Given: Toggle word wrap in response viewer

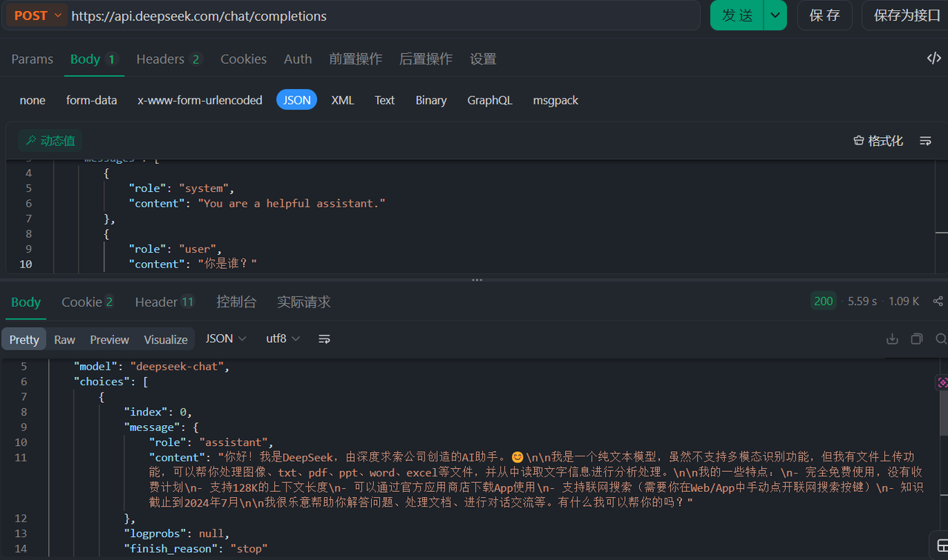Looking at the screenshot, I should (324, 339).
